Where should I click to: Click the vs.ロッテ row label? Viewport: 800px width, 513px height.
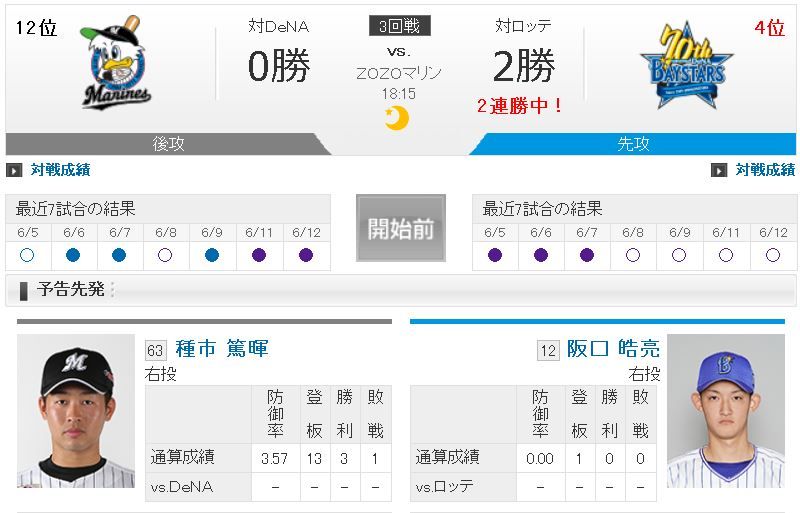coord(444,486)
